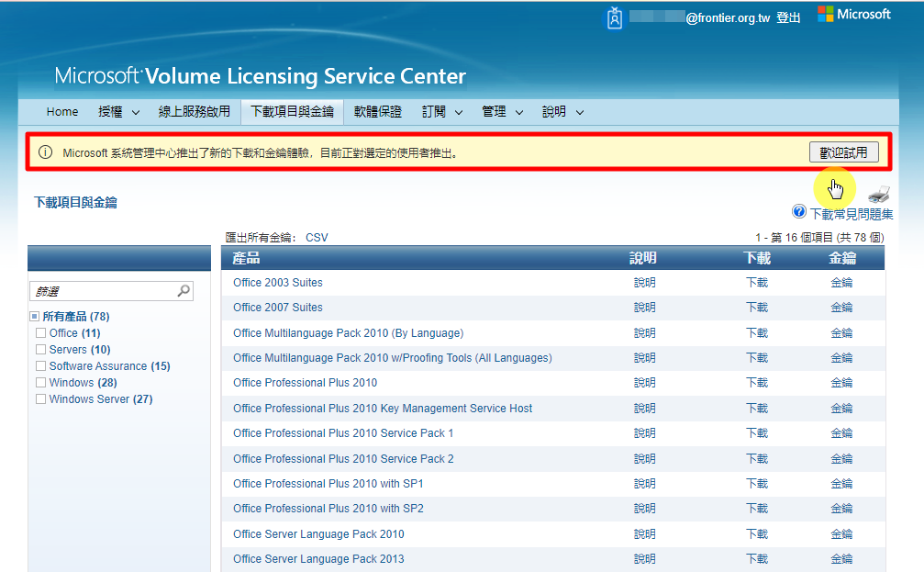The height and width of the screenshot is (572, 924).
Task: Open 金鑰 link for Office 2003 Suites
Action: pos(841,283)
